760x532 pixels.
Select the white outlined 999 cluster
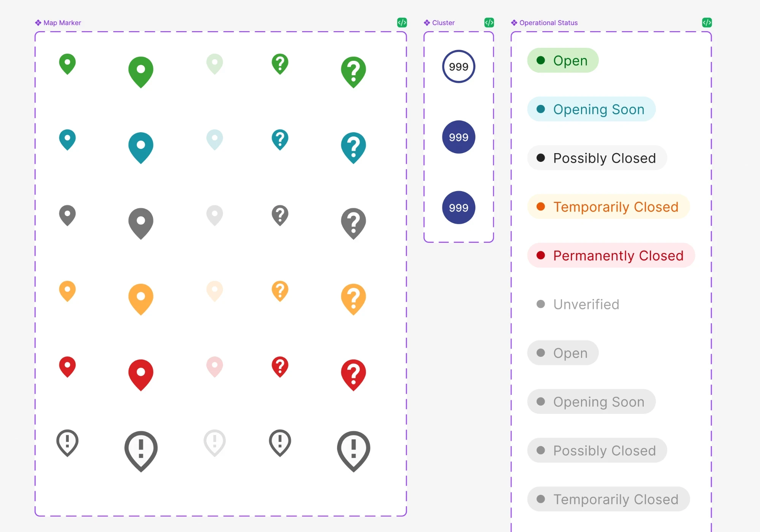[x=459, y=66]
